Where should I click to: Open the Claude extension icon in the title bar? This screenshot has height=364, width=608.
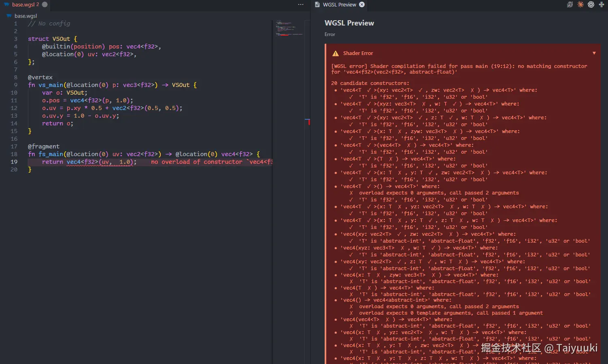580,4
